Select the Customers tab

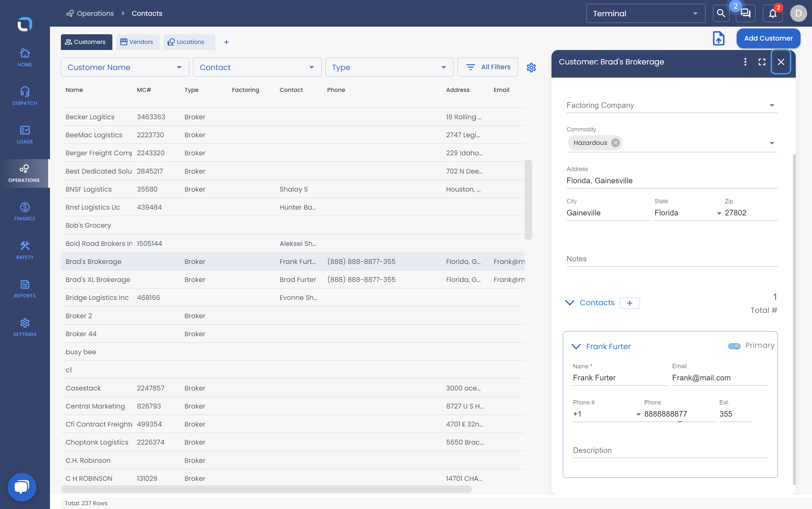(x=87, y=42)
